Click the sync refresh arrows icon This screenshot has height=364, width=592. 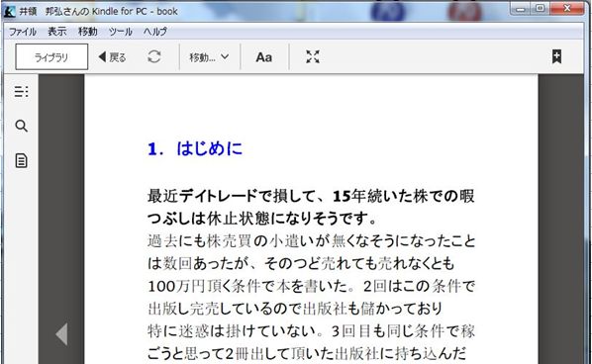click(154, 57)
